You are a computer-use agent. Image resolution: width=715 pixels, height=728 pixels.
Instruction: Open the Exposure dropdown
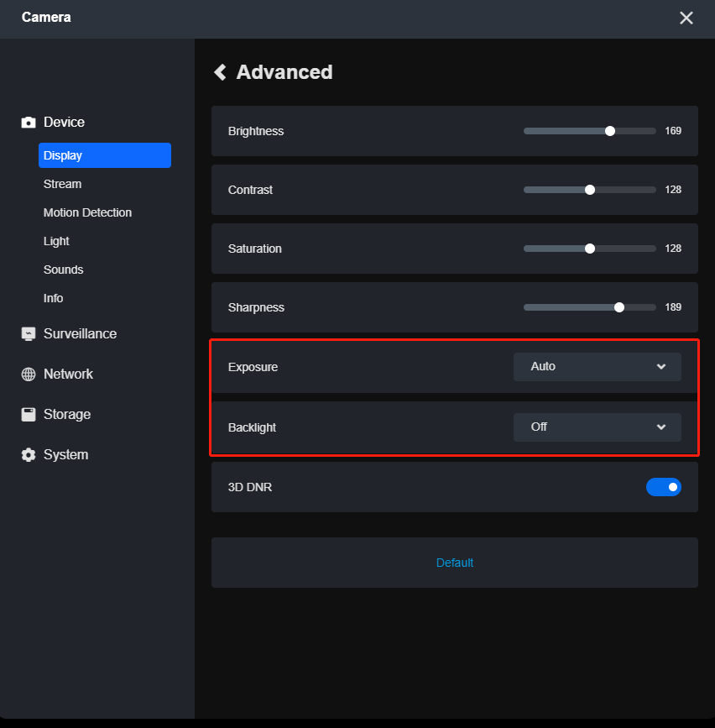click(597, 367)
